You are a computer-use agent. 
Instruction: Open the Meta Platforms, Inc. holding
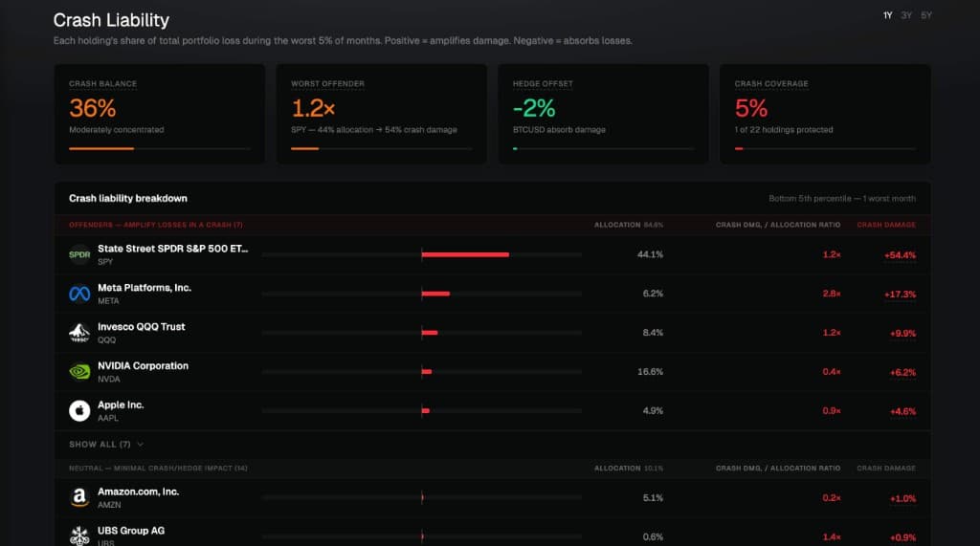pyautogui.click(x=492, y=294)
